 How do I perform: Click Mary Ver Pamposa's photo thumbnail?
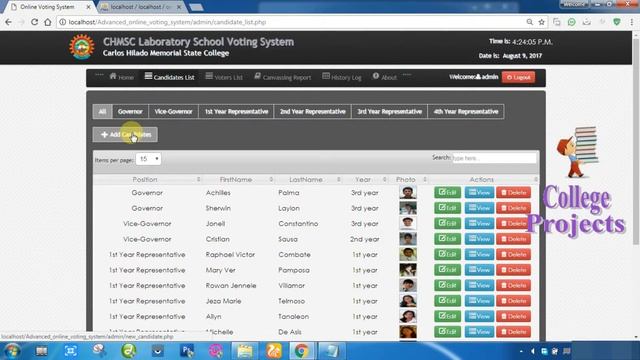408,270
